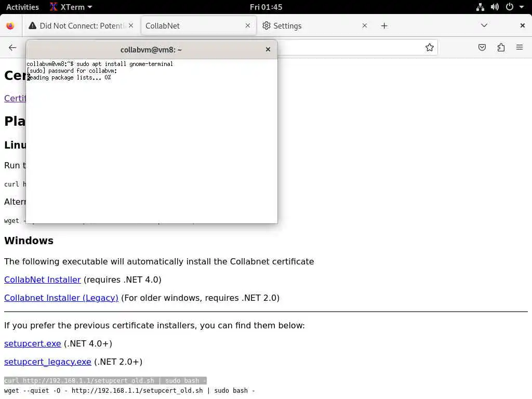Click the power icon in the top bar
This screenshot has height=399, width=532.
pyautogui.click(x=509, y=7)
